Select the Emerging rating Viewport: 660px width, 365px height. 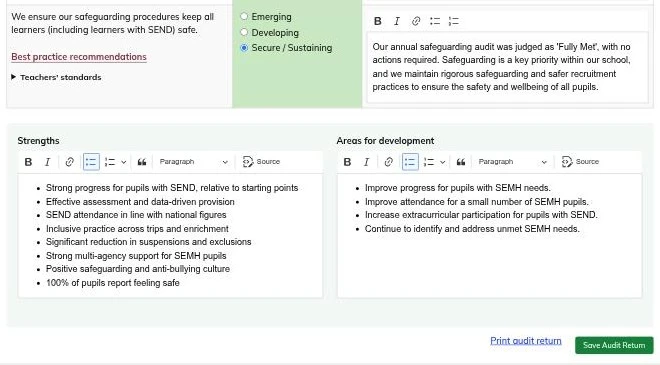tap(244, 16)
